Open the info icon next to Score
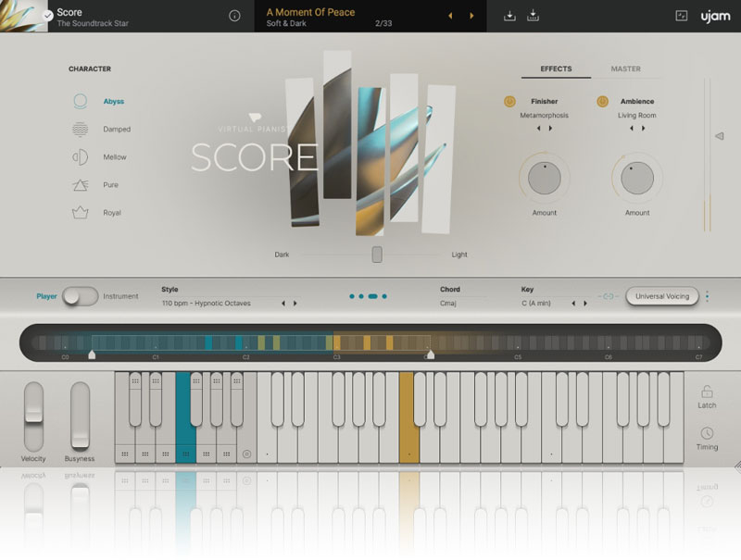The height and width of the screenshot is (560, 741). [234, 16]
